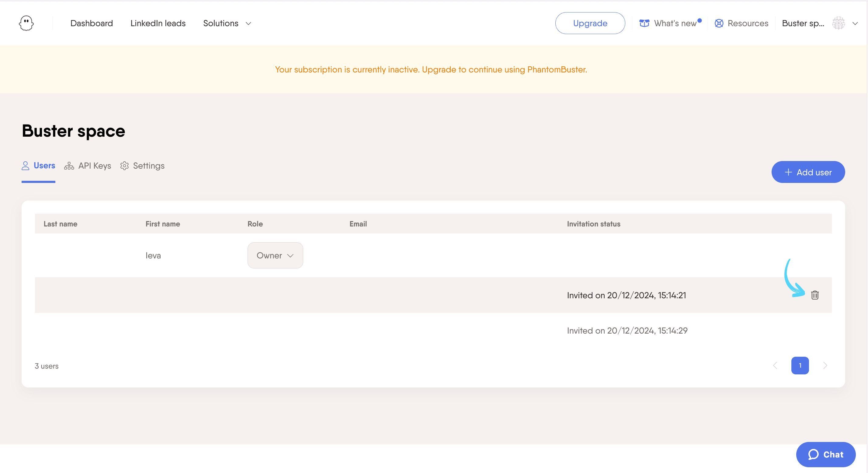Click the Email column header
The image size is (868, 473).
coord(358,224)
